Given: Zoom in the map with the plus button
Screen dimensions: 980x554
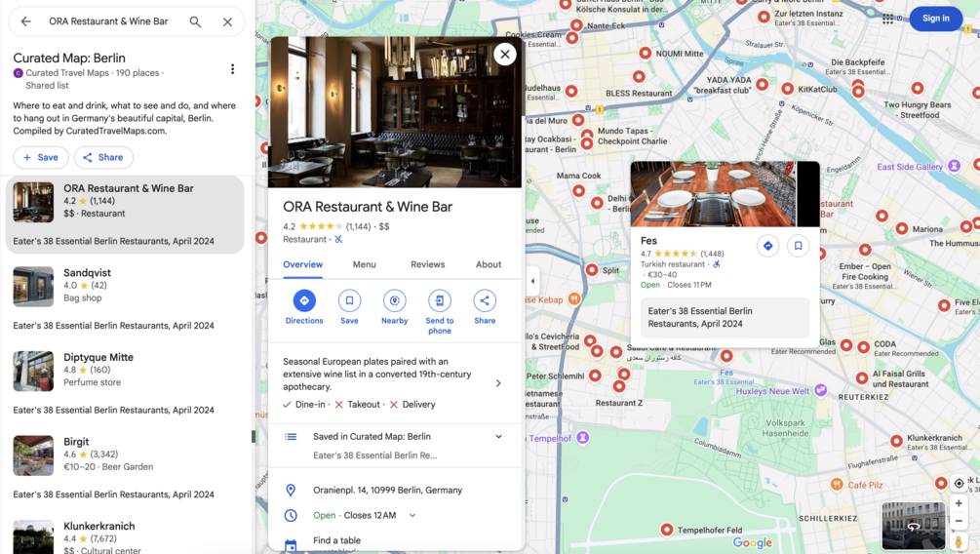Looking at the screenshot, I should pyautogui.click(x=959, y=503).
